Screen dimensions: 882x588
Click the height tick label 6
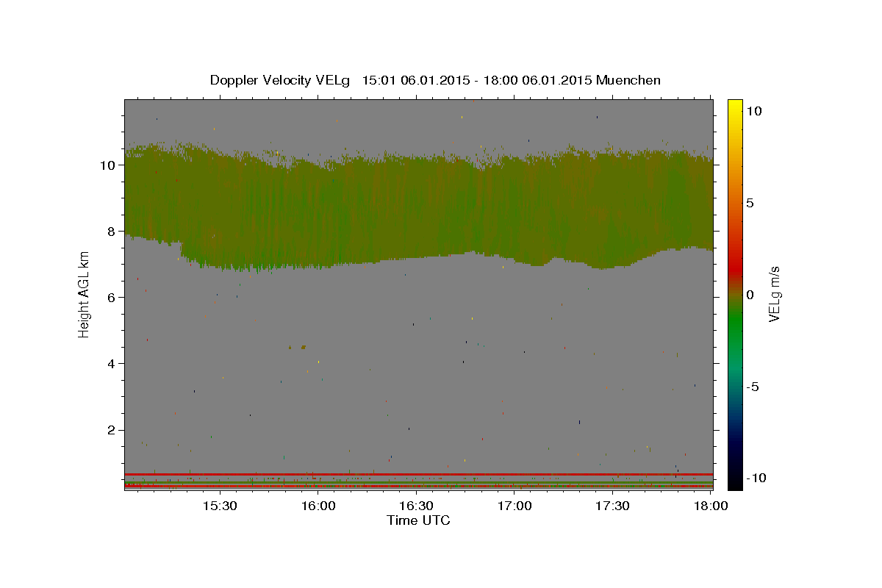pyautogui.click(x=112, y=297)
